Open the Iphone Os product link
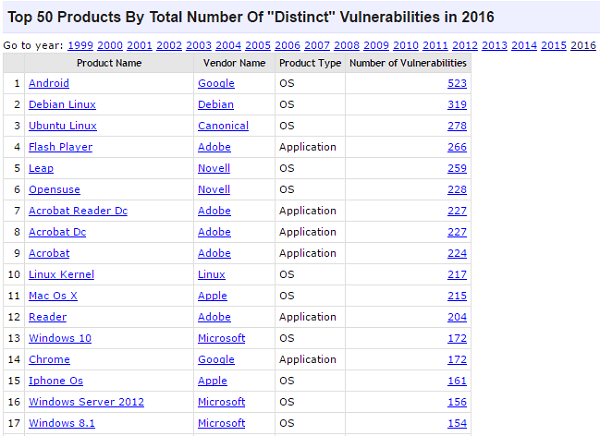 [56, 381]
